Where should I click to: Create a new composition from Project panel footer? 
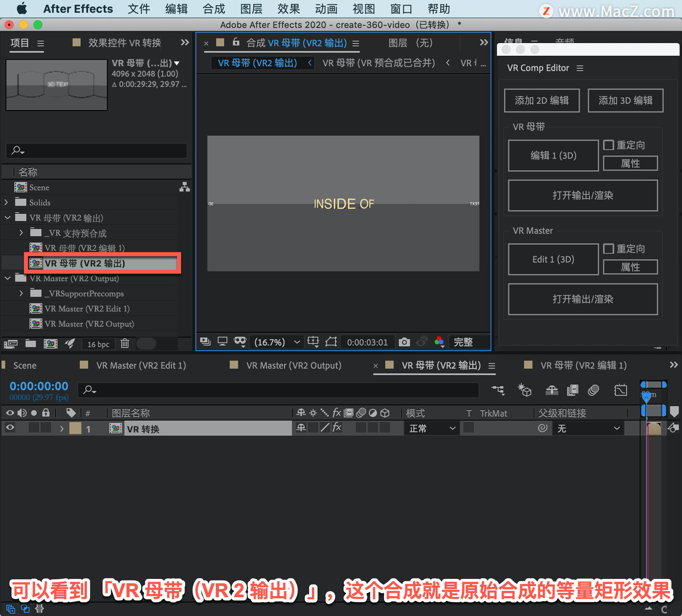click(51, 344)
